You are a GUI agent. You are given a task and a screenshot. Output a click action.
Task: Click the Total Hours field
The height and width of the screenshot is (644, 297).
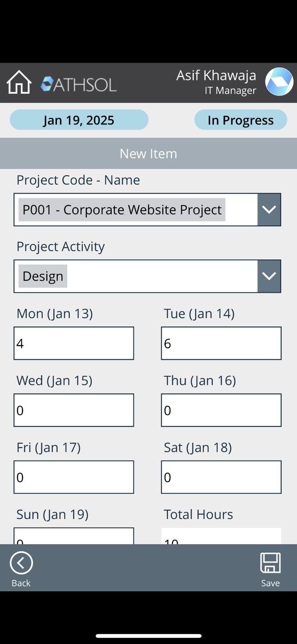tap(221, 536)
